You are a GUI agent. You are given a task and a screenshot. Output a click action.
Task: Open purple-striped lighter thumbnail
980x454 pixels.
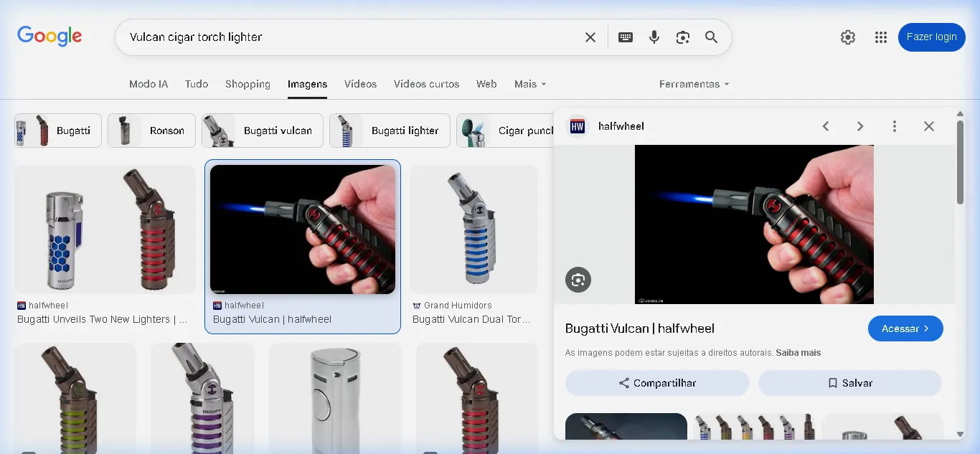[202, 398]
